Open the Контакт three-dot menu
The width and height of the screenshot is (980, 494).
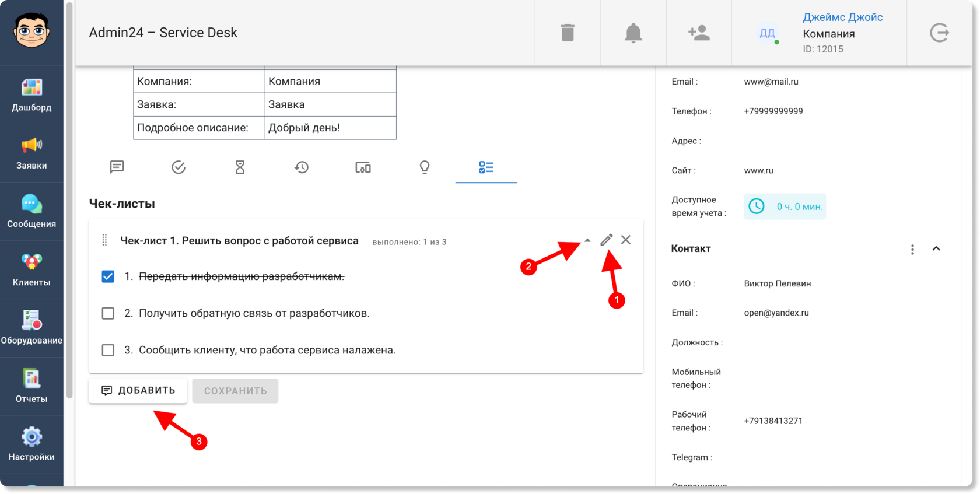click(x=912, y=249)
